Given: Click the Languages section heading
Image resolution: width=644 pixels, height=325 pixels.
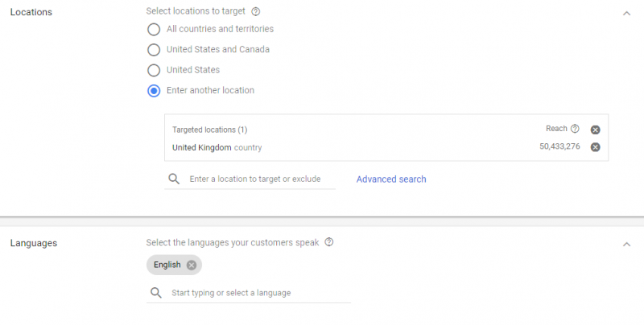Looking at the screenshot, I should [x=34, y=243].
